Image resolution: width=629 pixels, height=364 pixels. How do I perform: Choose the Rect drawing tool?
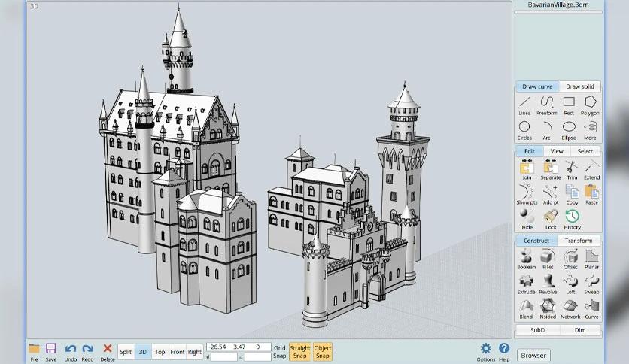pos(569,106)
